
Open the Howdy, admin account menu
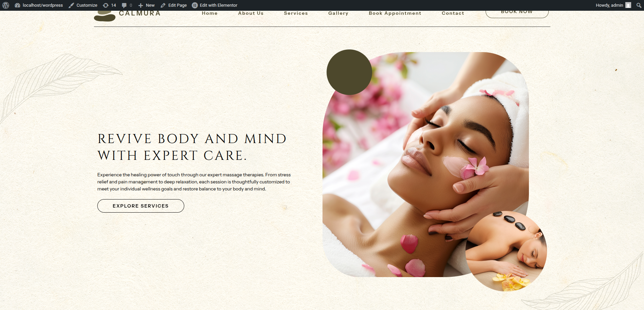point(609,5)
